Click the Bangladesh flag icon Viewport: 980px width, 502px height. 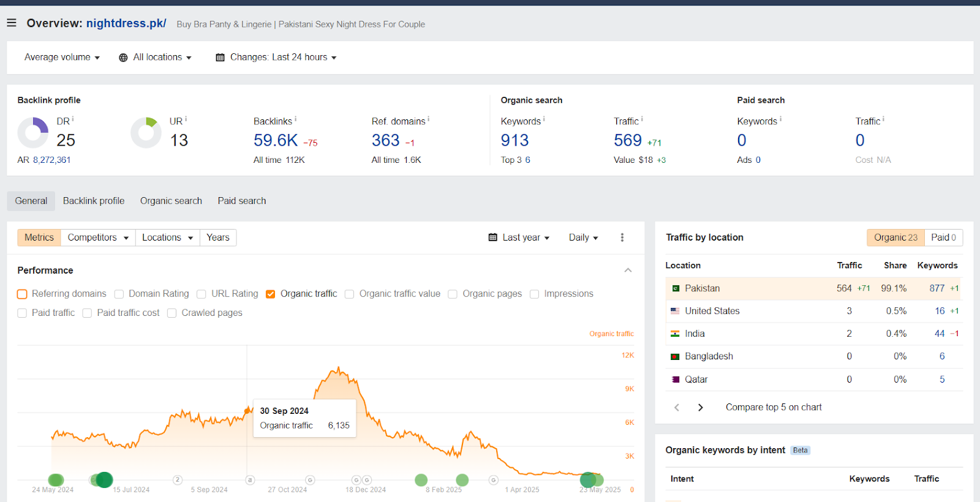(675, 356)
